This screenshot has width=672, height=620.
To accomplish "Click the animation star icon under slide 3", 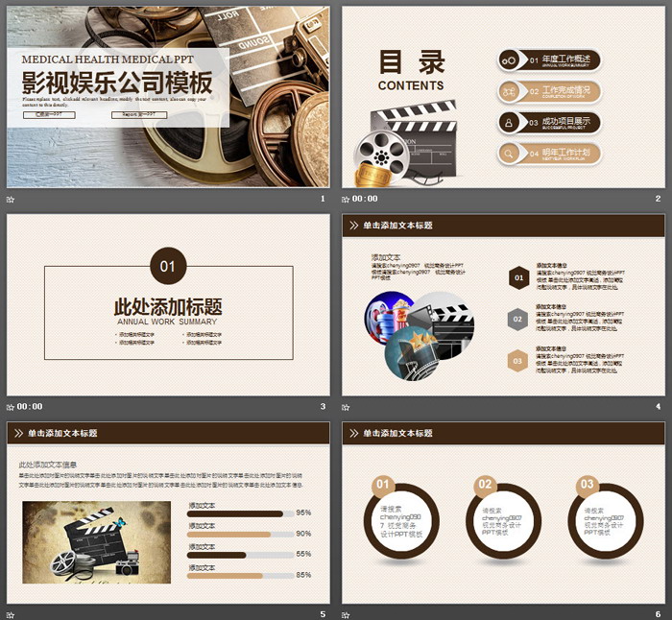I will (x=11, y=407).
